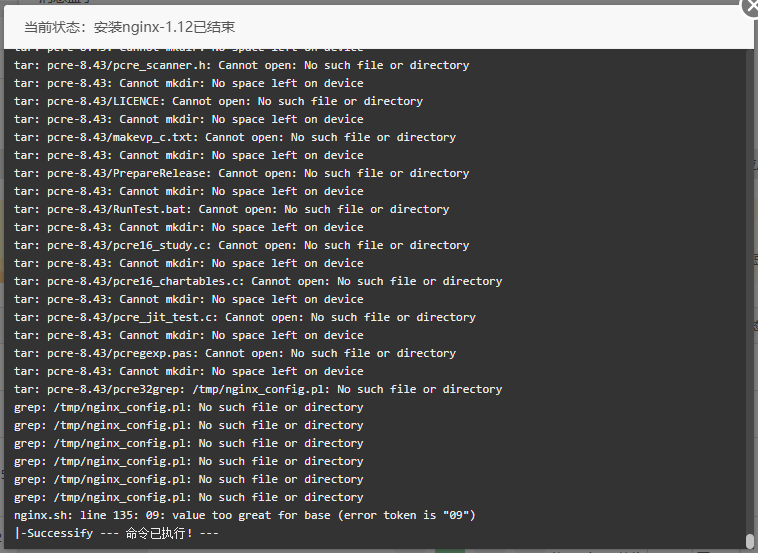
Task: Click the pcre32grep error line
Action: 258,389
